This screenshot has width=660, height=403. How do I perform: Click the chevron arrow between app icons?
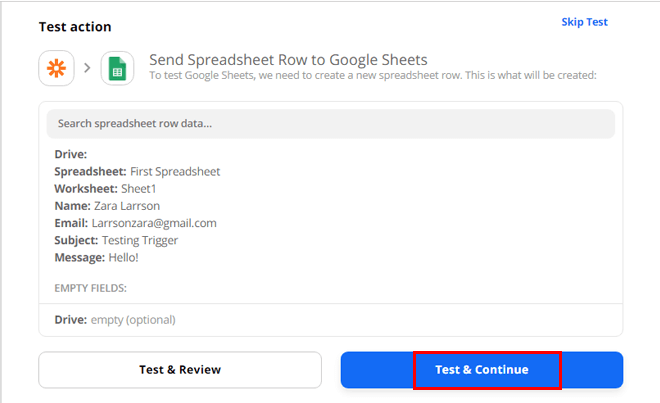click(87, 68)
